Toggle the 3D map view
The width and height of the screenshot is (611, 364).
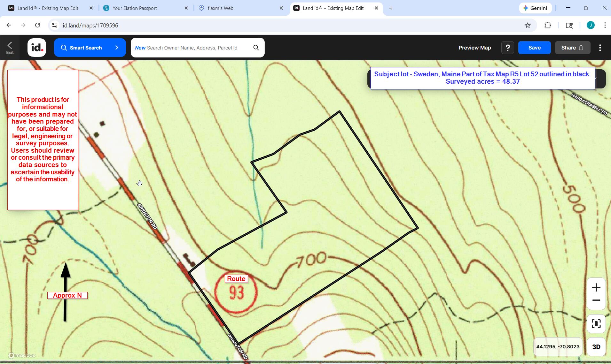point(596,346)
